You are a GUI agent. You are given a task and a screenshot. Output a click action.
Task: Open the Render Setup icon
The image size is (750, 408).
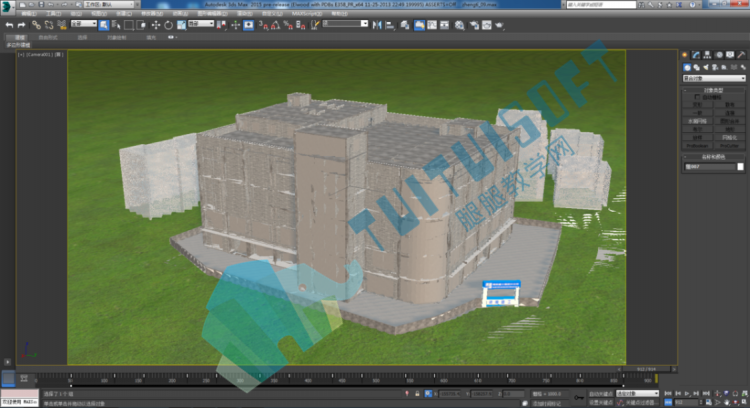474,25
